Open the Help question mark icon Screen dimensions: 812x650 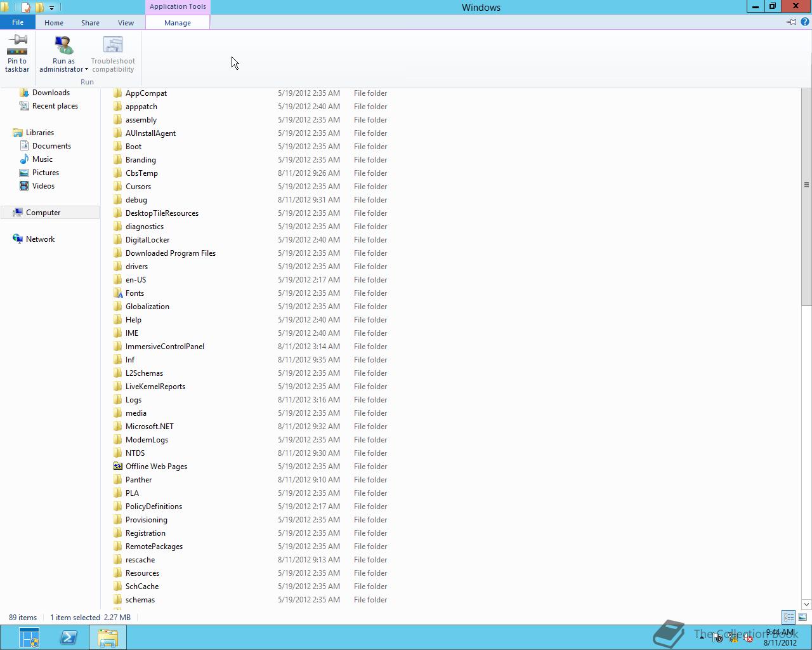pyautogui.click(x=805, y=22)
